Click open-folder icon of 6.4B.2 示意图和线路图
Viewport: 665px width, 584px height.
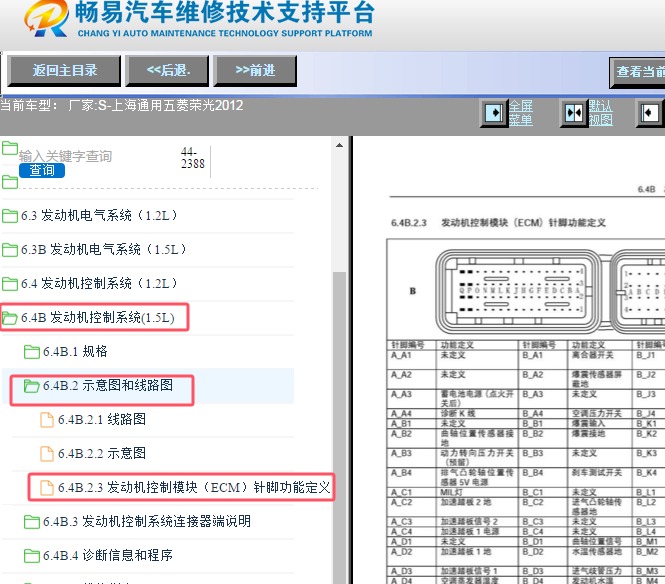point(32,386)
